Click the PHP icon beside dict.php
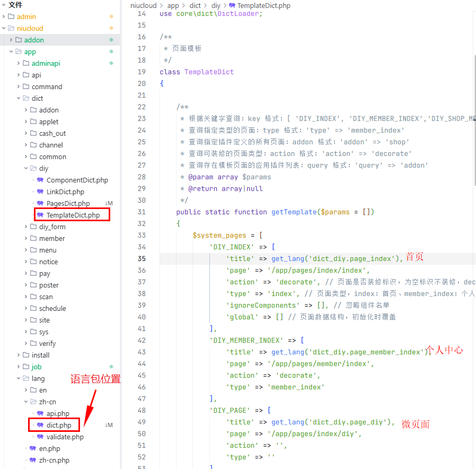This screenshot has height=469, width=476. click(x=40, y=425)
